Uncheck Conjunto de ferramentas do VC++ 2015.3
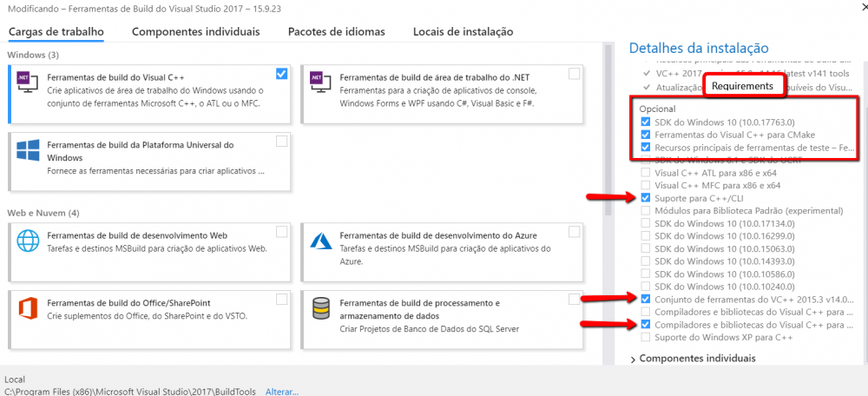This screenshot has width=868, height=396. point(646,299)
